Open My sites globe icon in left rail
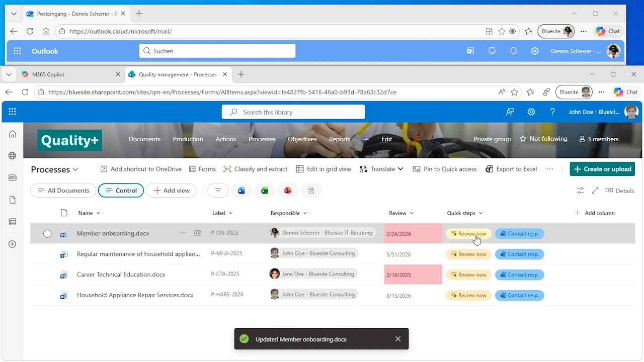The width and height of the screenshot is (644, 362). tap(13, 156)
